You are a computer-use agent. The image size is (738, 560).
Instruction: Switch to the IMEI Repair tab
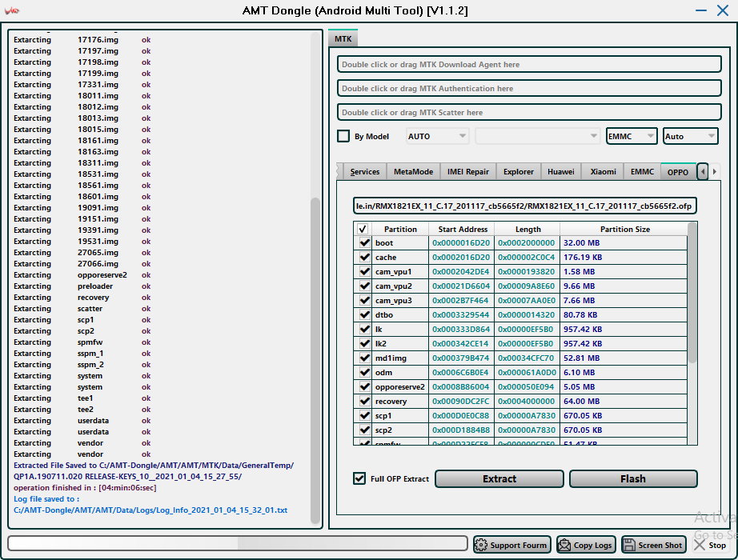point(467,172)
